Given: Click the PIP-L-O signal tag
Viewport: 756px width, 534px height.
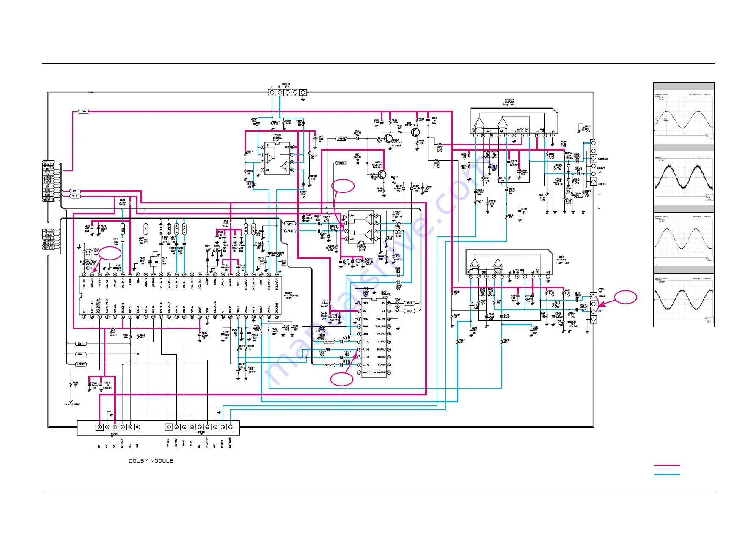Looking at the screenshot, I should click(x=330, y=364).
